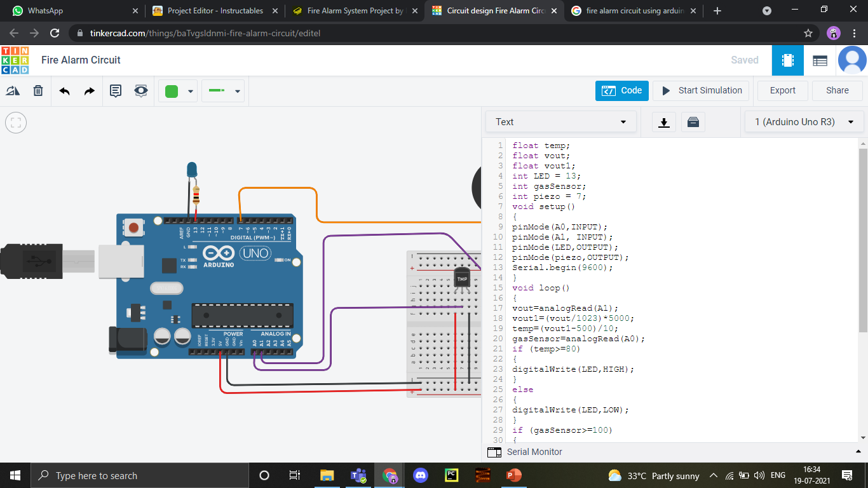Open PowerPoint from taskbar

tap(514, 475)
